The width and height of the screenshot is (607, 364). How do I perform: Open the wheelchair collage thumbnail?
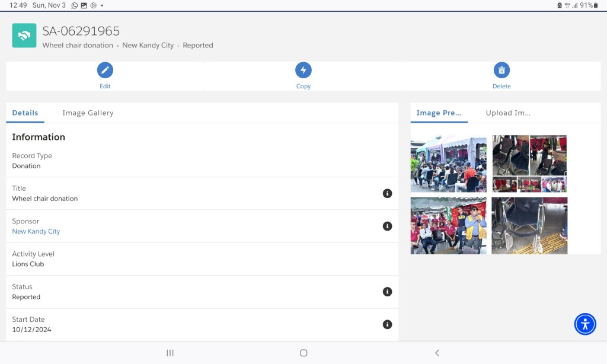point(529,164)
